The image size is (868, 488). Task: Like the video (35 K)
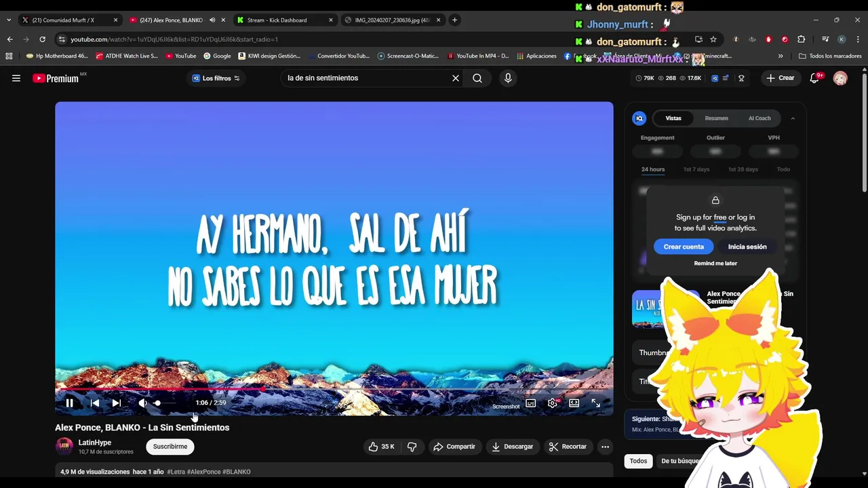(x=382, y=447)
